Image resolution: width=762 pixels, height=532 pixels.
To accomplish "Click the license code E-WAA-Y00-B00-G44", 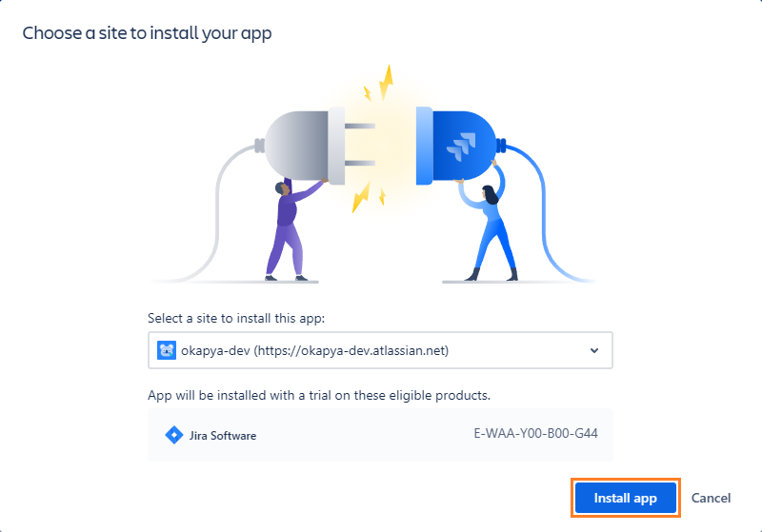I will click(x=536, y=435).
